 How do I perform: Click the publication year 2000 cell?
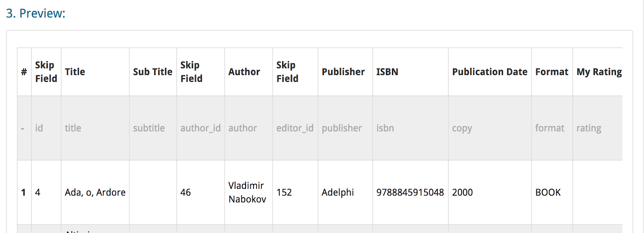462,192
